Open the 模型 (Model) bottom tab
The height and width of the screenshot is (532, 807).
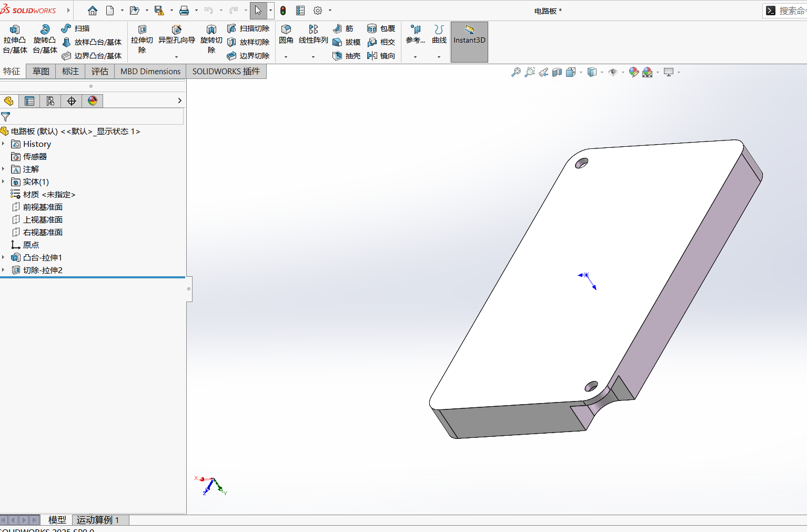click(57, 520)
